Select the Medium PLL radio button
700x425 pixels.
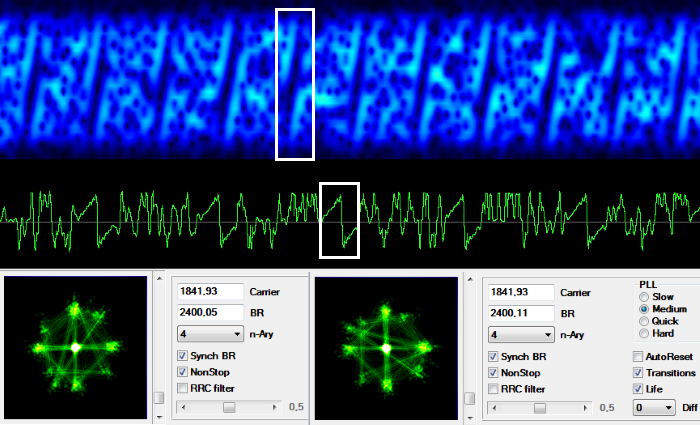pos(644,309)
